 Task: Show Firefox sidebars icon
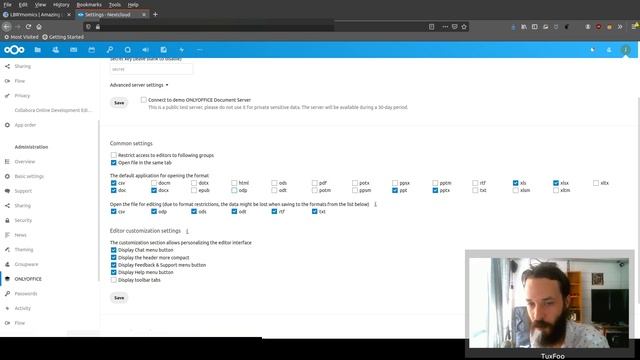coord(535,27)
